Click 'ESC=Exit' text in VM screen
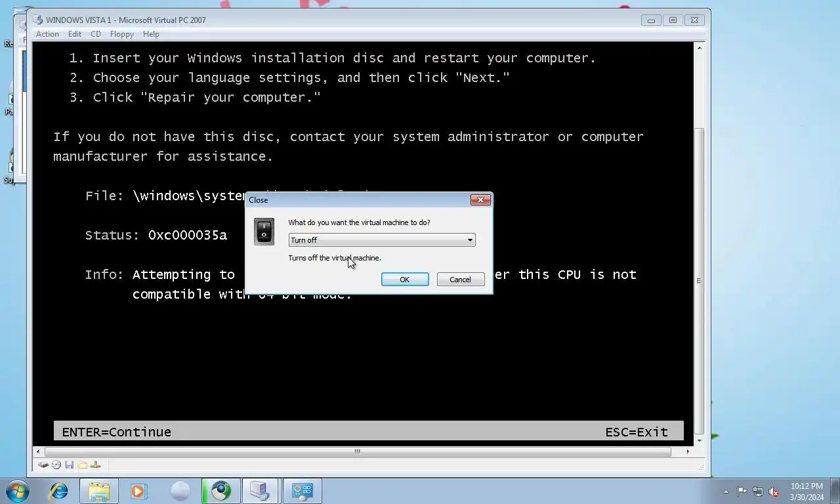Viewport: 840px width, 504px height. [x=637, y=432]
